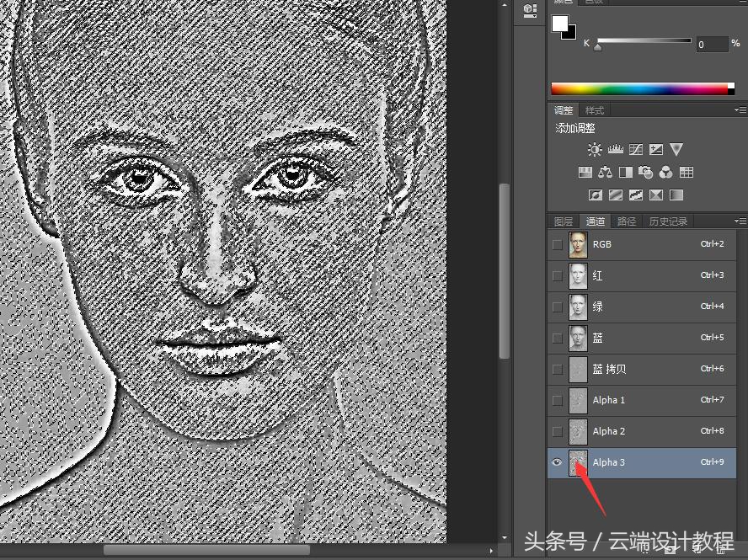Image resolution: width=748 pixels, height=560 pixels.
Task: Add an Exposure adjustment
Action: (x=655, y=150)
